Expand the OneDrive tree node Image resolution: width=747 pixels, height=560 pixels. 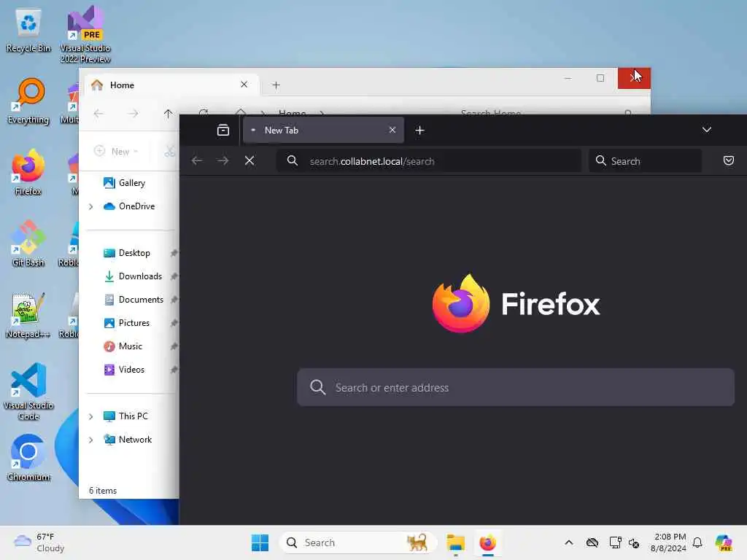click(x=91, y=206)
